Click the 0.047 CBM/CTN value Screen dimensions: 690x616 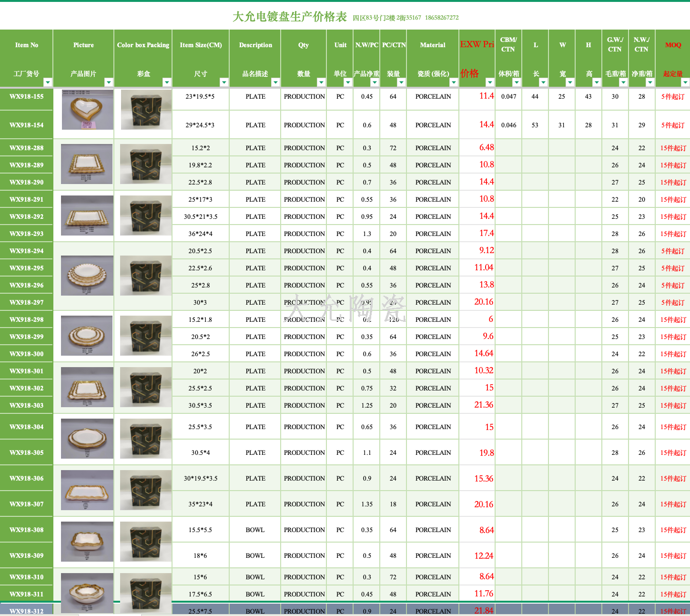508,97
